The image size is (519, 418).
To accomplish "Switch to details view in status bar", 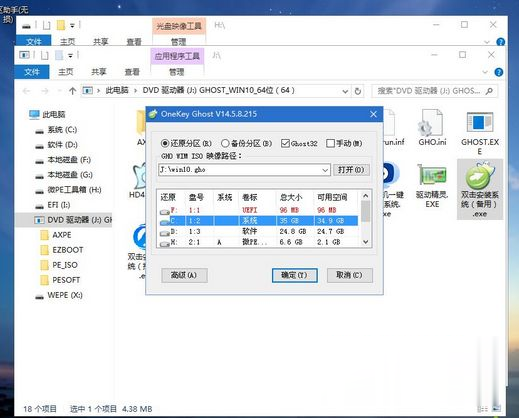I will [482, 409].
